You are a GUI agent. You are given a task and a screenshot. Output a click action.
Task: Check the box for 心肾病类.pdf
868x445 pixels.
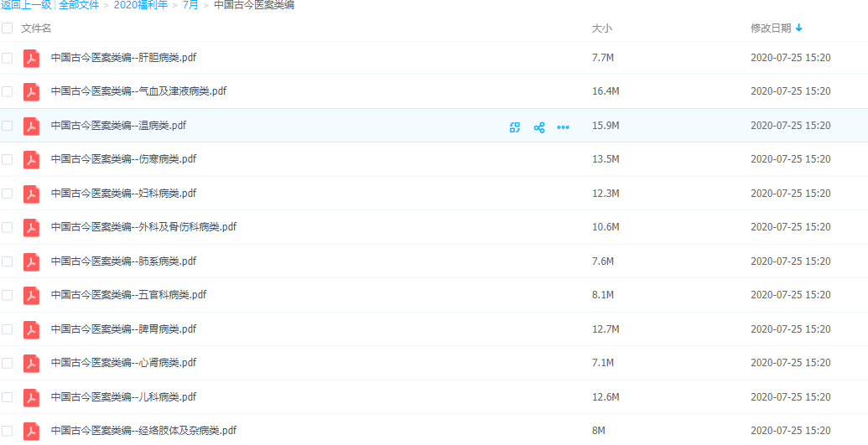tap(8, 364)
